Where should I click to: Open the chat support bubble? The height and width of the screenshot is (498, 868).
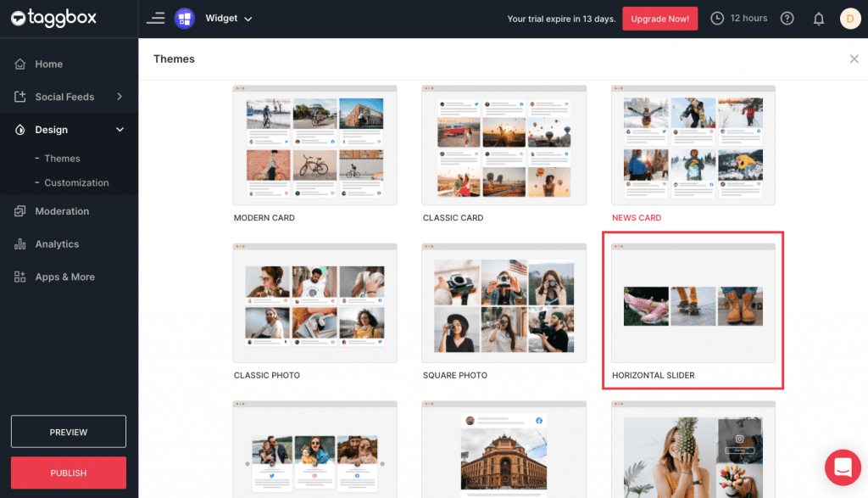point(843,467)
